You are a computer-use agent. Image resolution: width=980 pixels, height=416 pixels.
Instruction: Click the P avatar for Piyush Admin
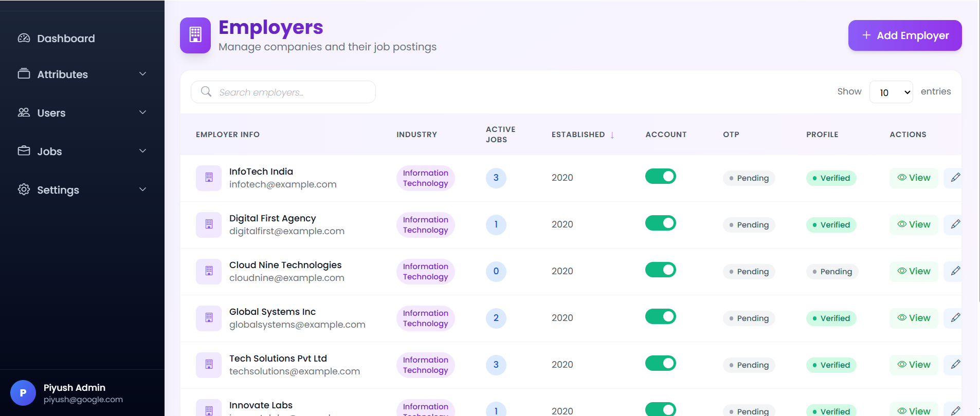coord(23,393)
